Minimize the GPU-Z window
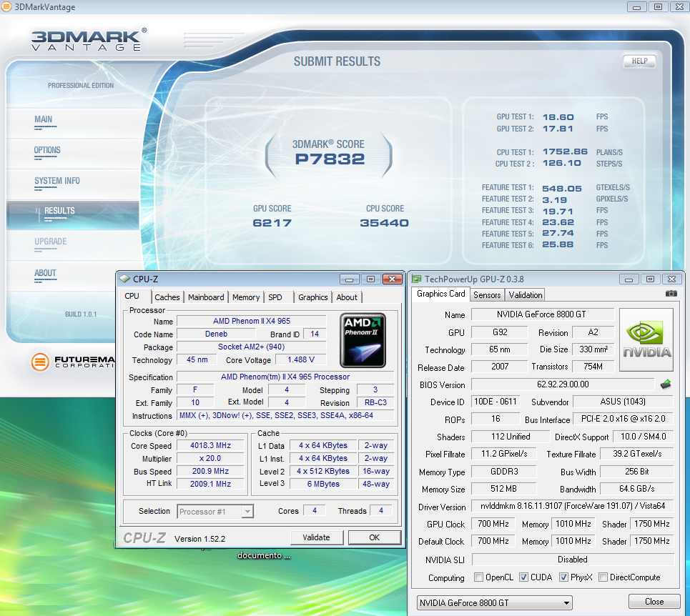Viewport: 690px width, 616px height. coord(629,279)
